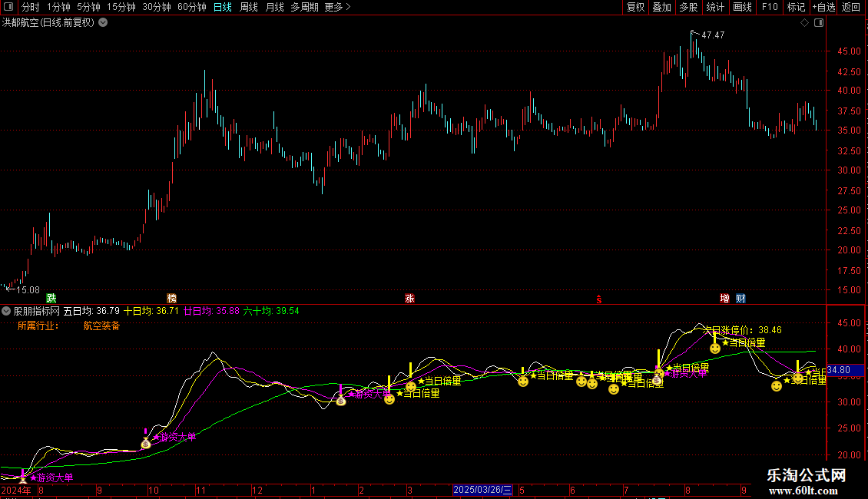
Task: Click the red S event marker
Action: pos(599,299)
